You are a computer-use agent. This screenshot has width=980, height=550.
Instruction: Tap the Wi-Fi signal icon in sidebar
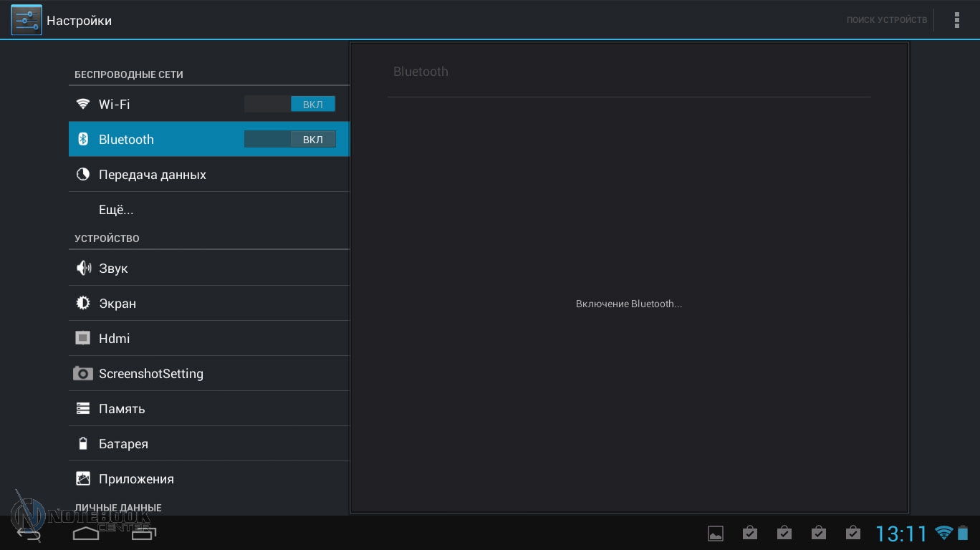point(83,104)
